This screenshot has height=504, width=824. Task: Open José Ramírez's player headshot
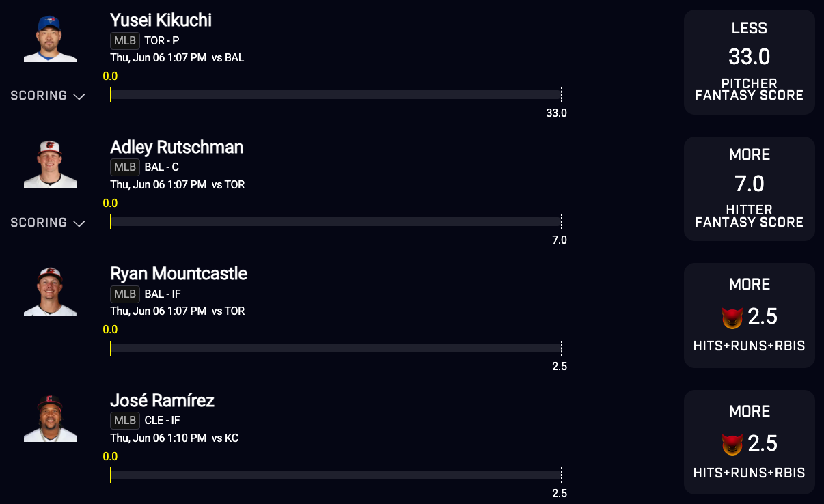(50, 418)
